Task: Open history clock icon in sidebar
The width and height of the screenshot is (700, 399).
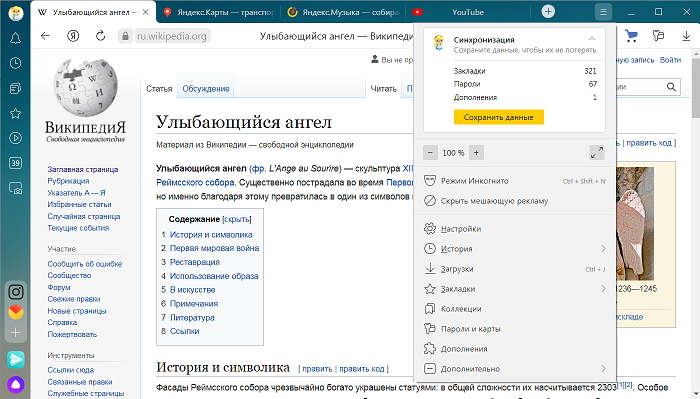Action: [x=16, y=63]
